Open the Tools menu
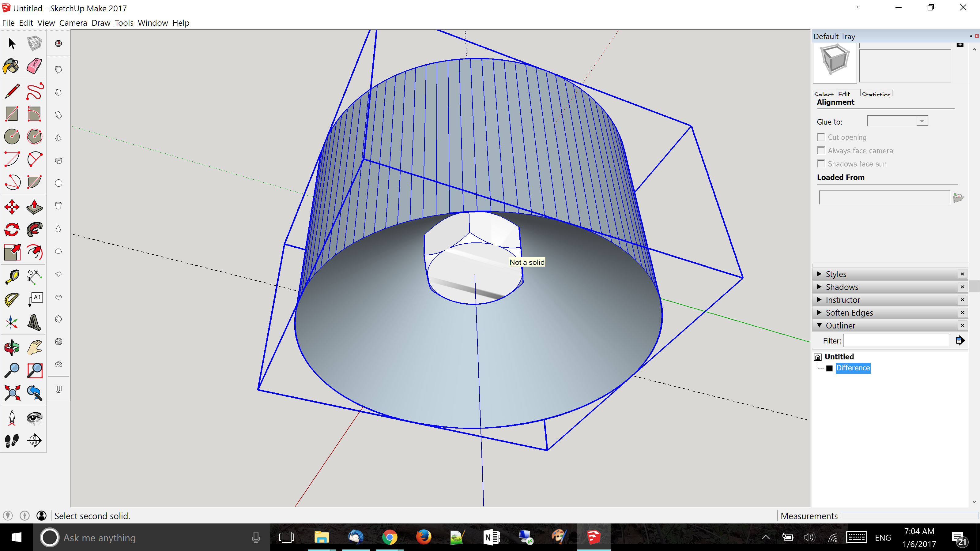This screenshot has width=980, height=551. click(124, 23)
